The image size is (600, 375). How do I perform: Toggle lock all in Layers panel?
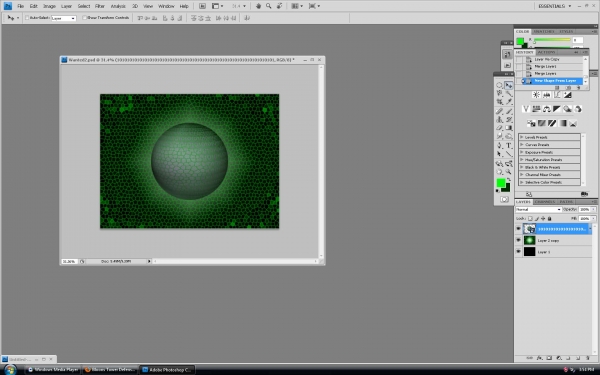pyautogui.click(x=549, y=218)
